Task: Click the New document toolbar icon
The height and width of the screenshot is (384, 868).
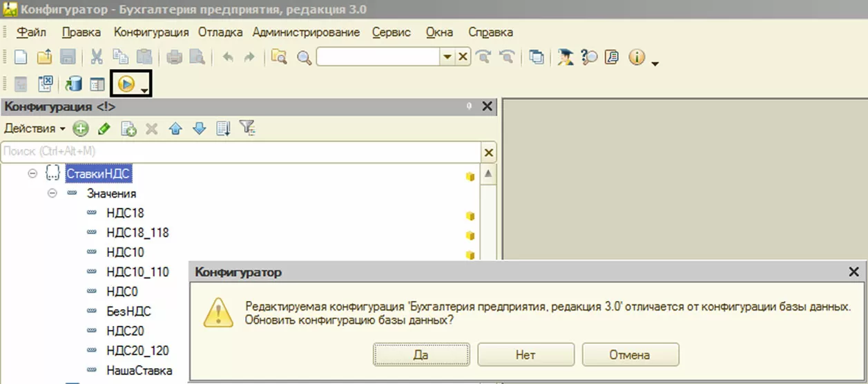Action: tap(21, 57)
